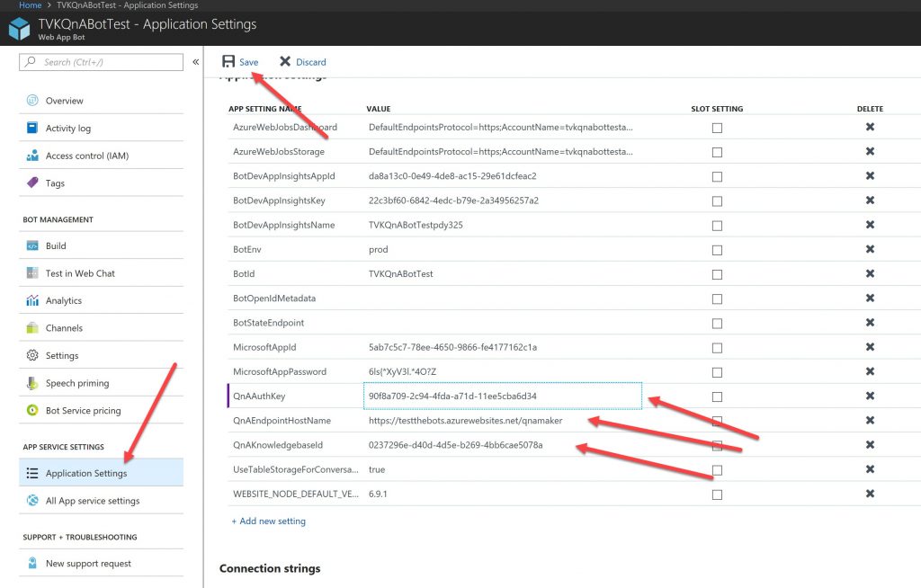921x588 pixels.
Task: Go to Home breadcrumb link
Action: click(30, 5)
